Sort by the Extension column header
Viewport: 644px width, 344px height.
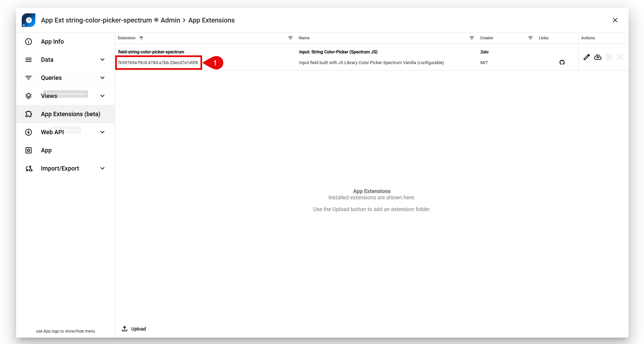click(x=127, y=38)
